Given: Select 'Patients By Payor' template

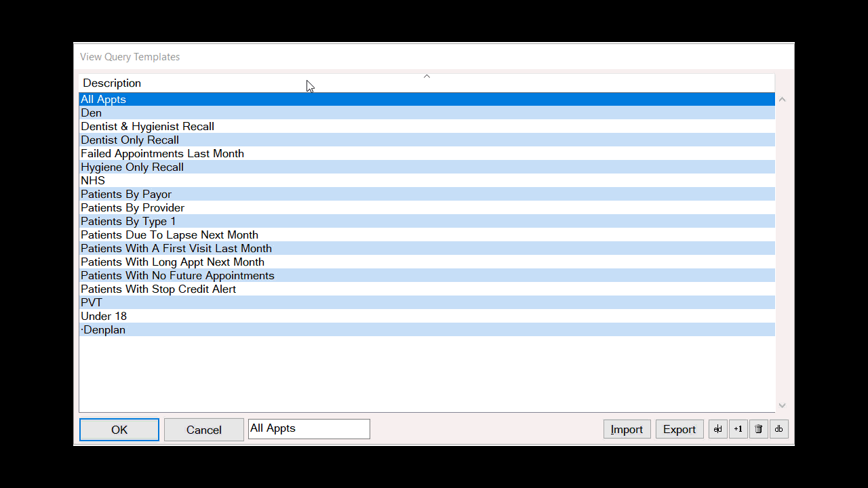Looking at the screenshot, I should tap(427, 195).
